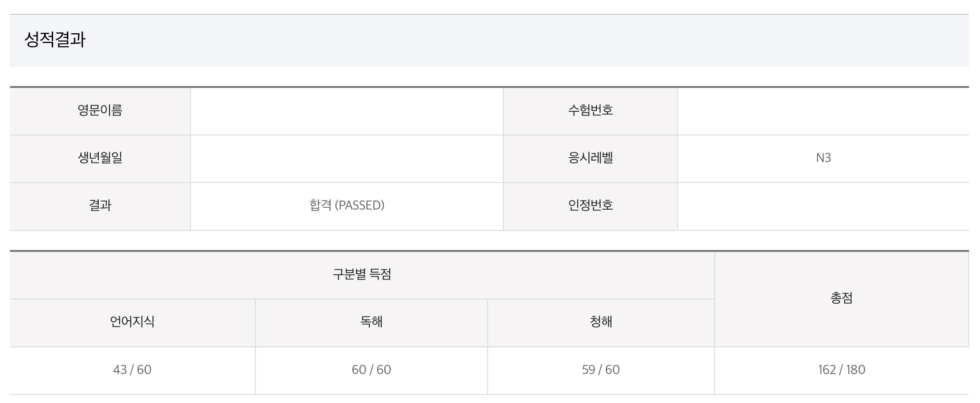The height and width of the screenshot is (403, 980).
Task: Click the 언어지식 column header
Action: coord(132,322)
